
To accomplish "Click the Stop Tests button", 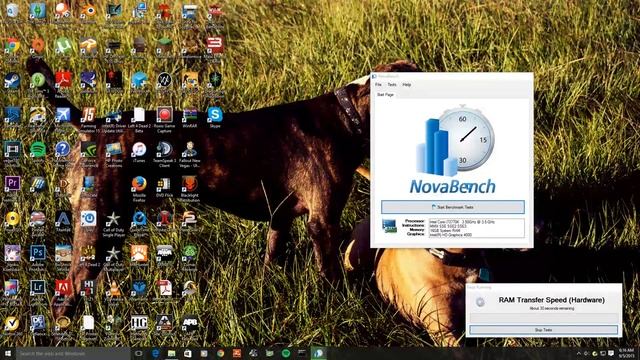I will point(543,330).
